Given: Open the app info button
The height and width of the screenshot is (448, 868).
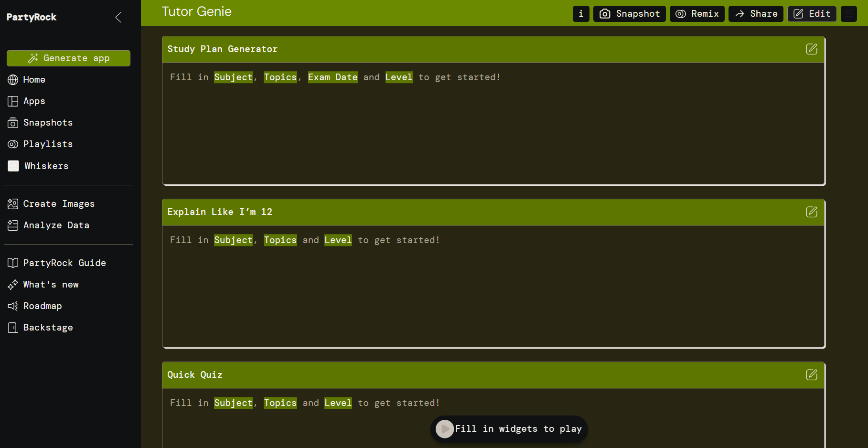Looking at the screenshot, I should click(581, 14).
